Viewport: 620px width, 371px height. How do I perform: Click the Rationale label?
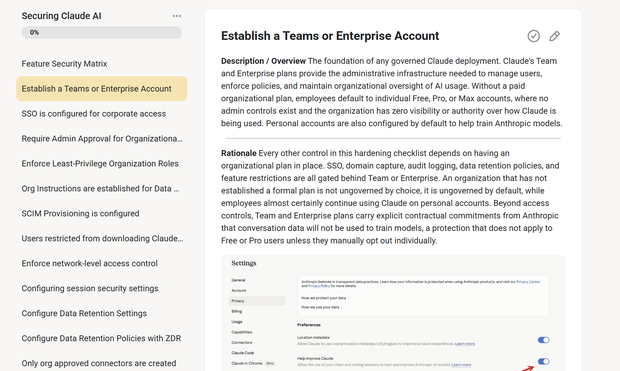pos(238,153)
